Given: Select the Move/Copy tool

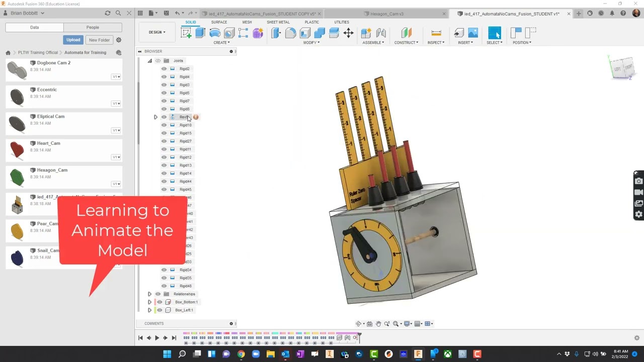Looking at the screenshot, I should [348, 33].
